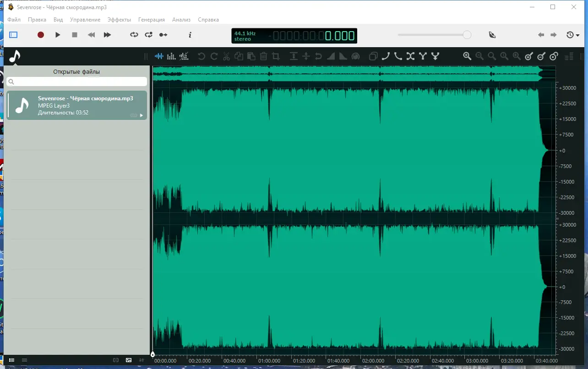
Task: Fast-forward using the double right arrows
Action: click(108, 35)
